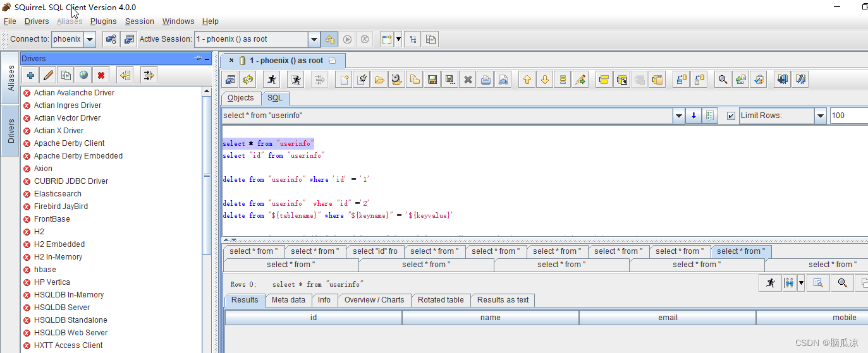Click the print icon in session toolbar

pos(486,80)
